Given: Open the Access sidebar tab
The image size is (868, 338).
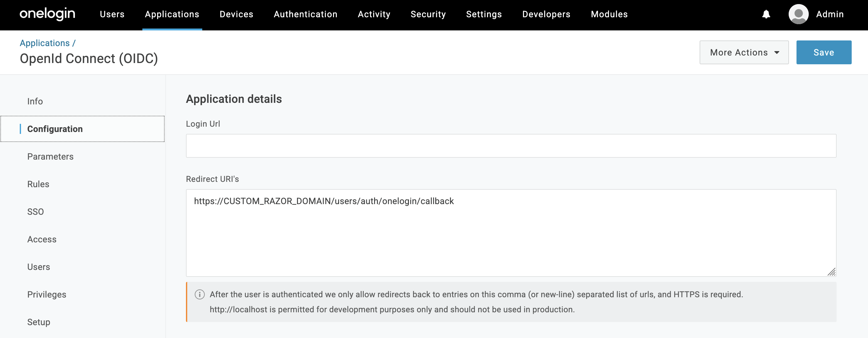Looking at the screenshot, I should pyautogui.click(x=42, y=239).
